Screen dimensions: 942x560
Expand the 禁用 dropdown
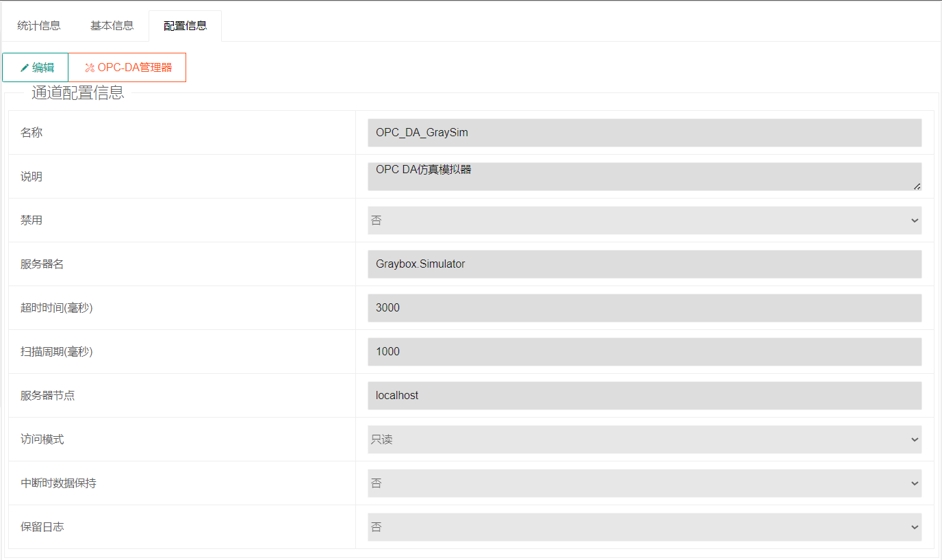pyautogui.click(x=644, y=220)
